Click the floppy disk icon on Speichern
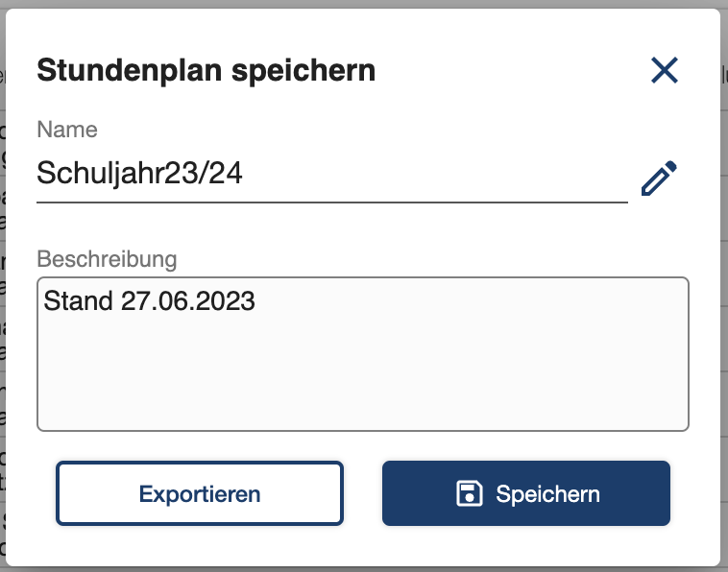The height and width of the screenshot is (572, 728). (x=470, y=493)
